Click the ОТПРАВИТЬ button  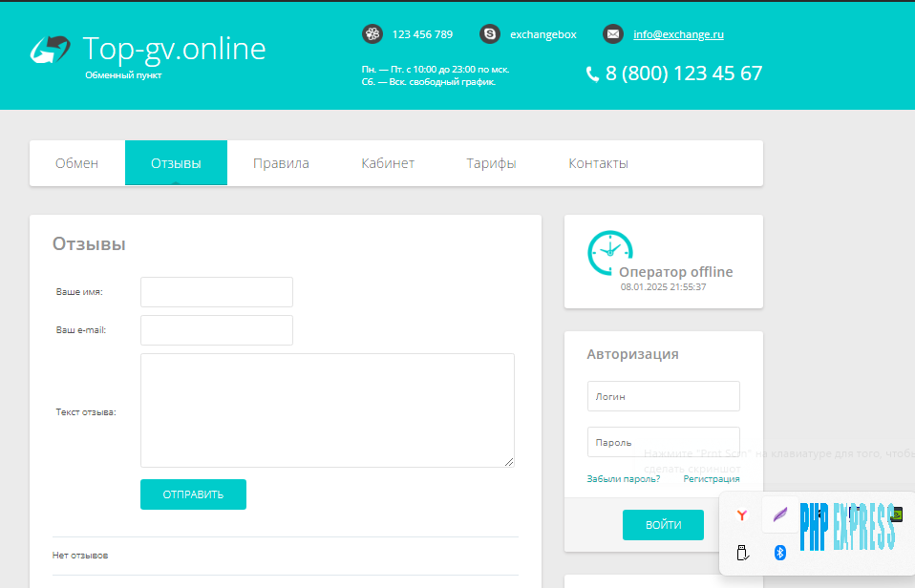[x=193, y=494]
